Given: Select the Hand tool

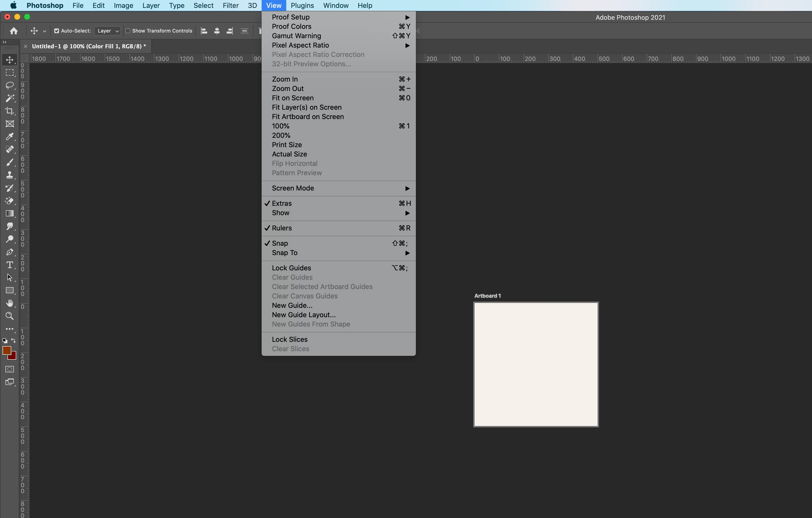Looking at the screenshot, I should tap(9, 303).
